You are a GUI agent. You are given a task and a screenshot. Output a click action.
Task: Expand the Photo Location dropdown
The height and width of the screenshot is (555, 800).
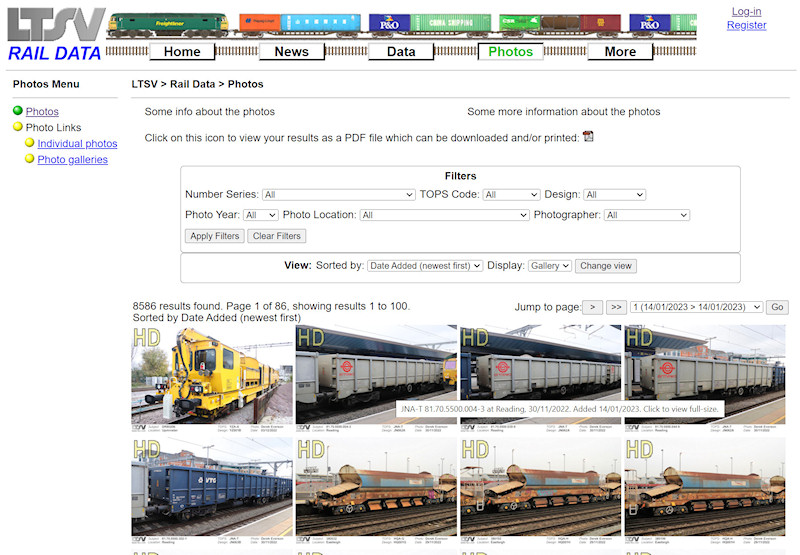coord(444,215)
